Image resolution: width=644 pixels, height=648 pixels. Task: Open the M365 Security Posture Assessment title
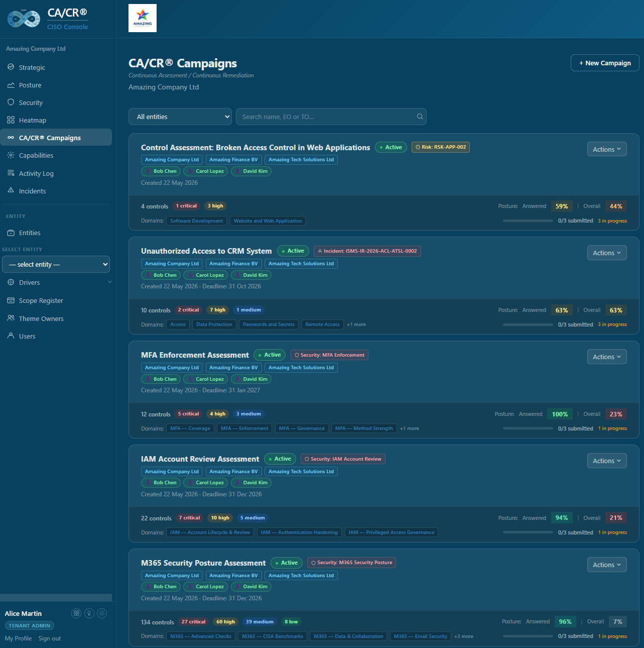pyautogui.click(x=203, y=563)
